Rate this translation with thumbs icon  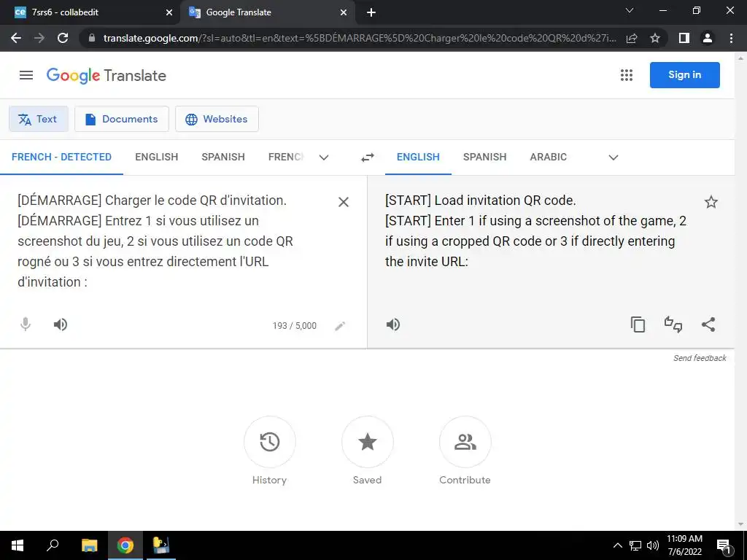click(673, 324)
